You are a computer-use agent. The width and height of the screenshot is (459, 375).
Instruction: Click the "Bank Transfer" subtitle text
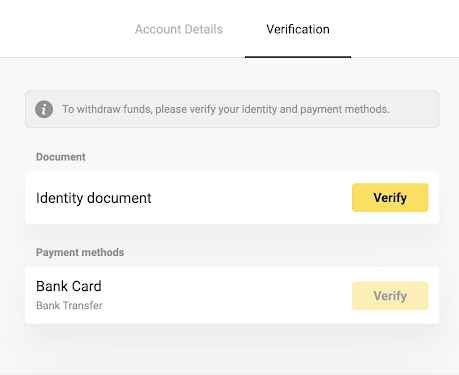click(x=69, y=305)
